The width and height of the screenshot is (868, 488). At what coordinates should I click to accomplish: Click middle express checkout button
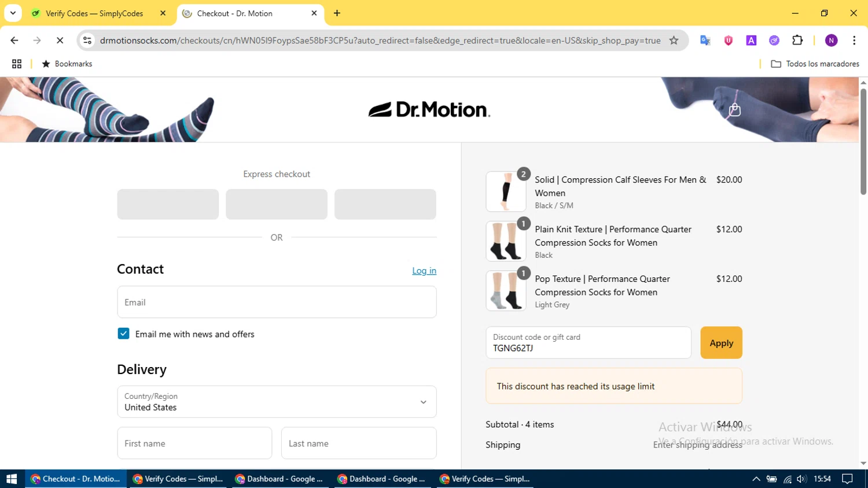point(277,204)
